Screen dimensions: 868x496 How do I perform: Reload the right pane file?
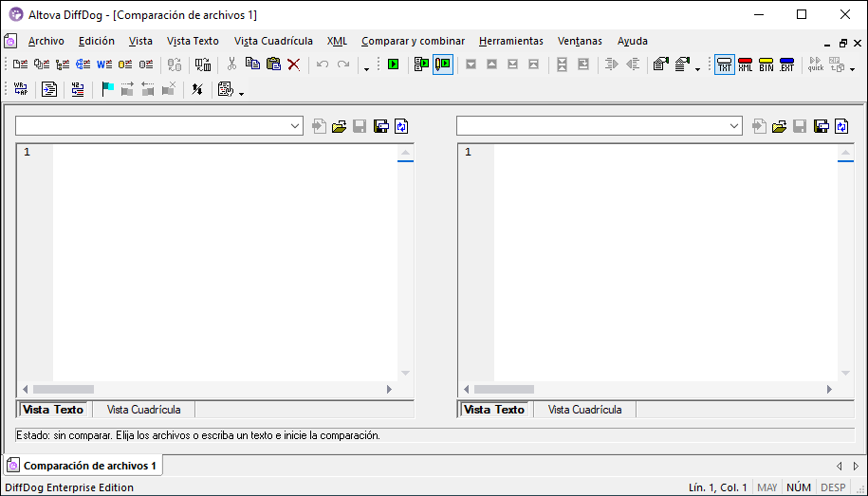[842, 127]
